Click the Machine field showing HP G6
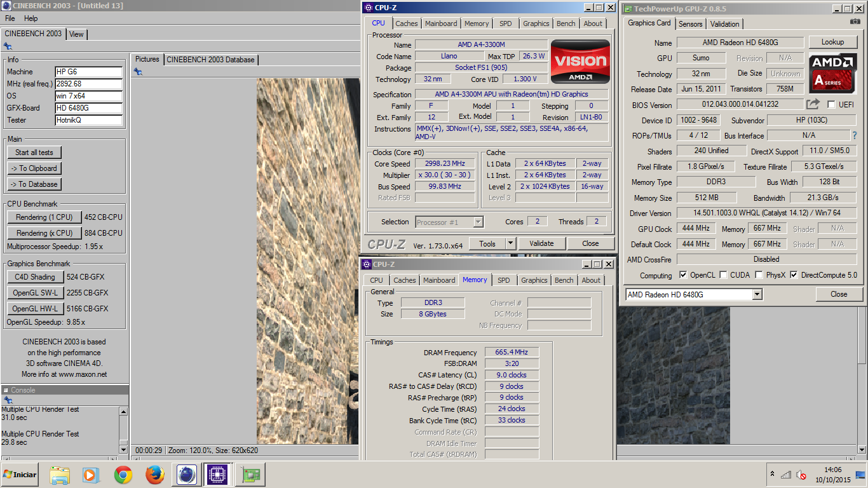This screenshot has height=488, width=868. (x=88, y=72)
